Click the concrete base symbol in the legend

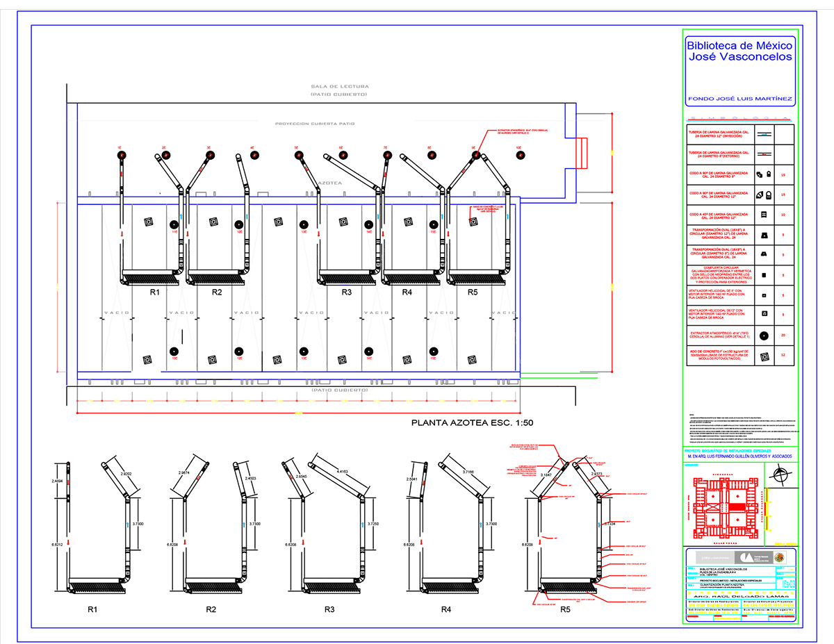coord(764,357)
